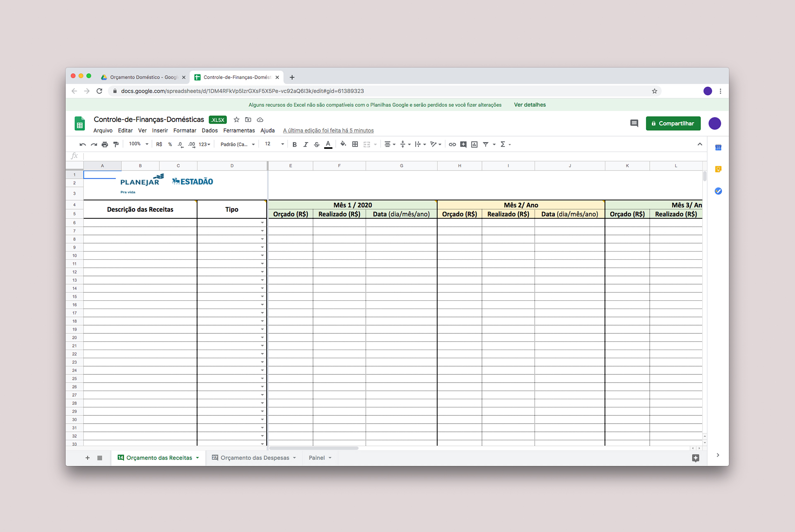Viewport: 795px width, 532px height.
Task: Toggle bold formatting
Action: coord(294,144)
